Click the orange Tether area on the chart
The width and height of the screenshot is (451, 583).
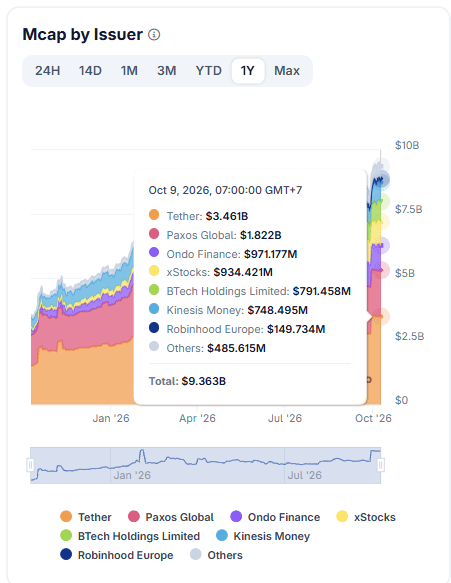click(82, 377)
